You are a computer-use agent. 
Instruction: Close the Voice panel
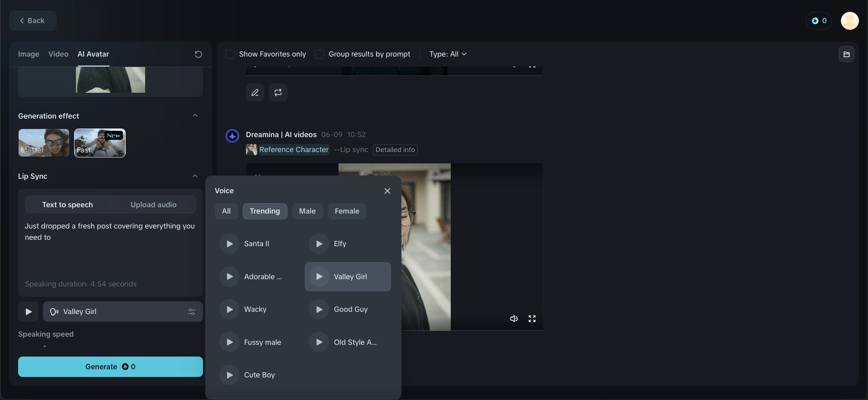(387, 191)
